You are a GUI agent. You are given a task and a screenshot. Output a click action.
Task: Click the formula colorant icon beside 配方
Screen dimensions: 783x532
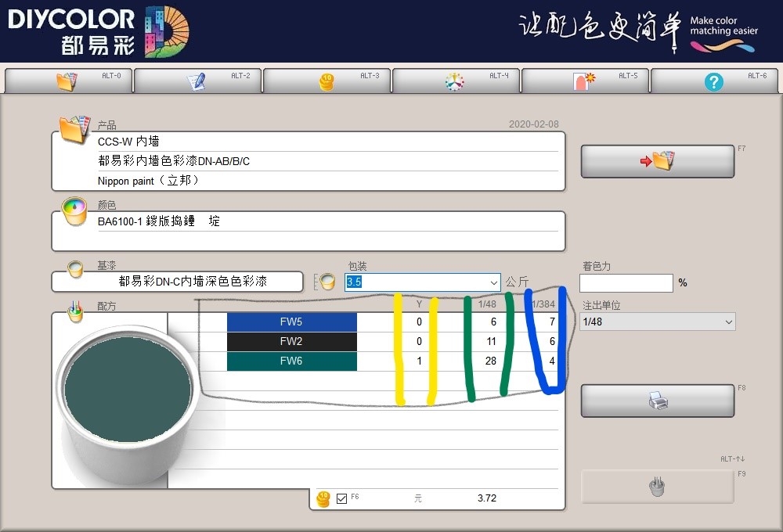click(75, 311)
